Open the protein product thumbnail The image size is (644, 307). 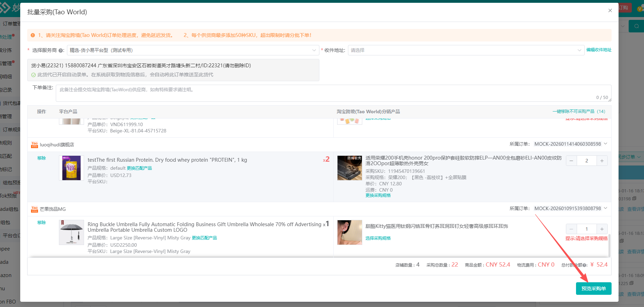(71, 168)
